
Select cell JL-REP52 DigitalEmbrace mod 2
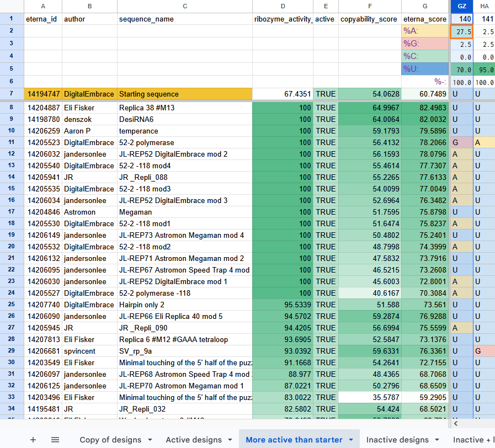(x=185, y=154)
